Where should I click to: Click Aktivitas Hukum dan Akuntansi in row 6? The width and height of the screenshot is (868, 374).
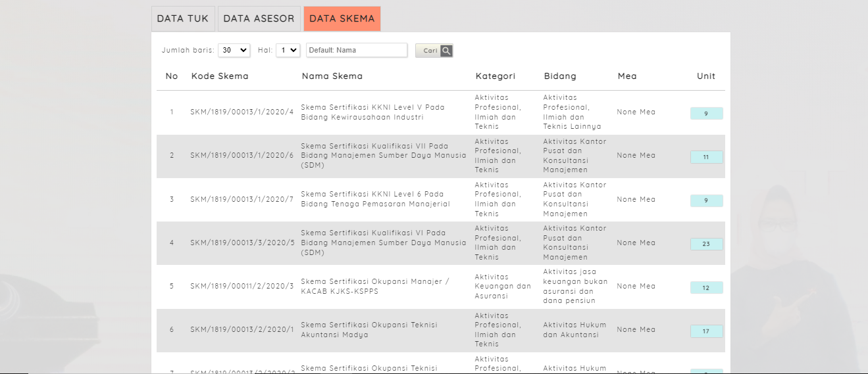[x=575, y=329]
